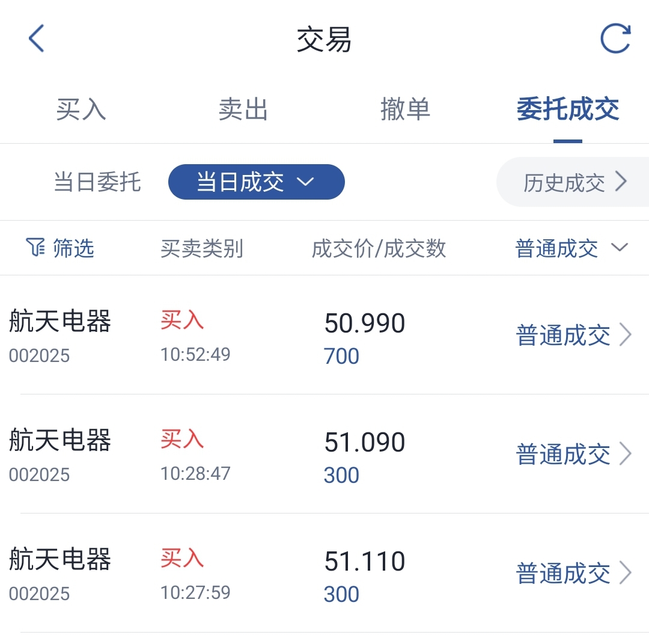649x644 pixels.
Task: Tap the refresh icon at top right
Action: [x=615, y=39]
